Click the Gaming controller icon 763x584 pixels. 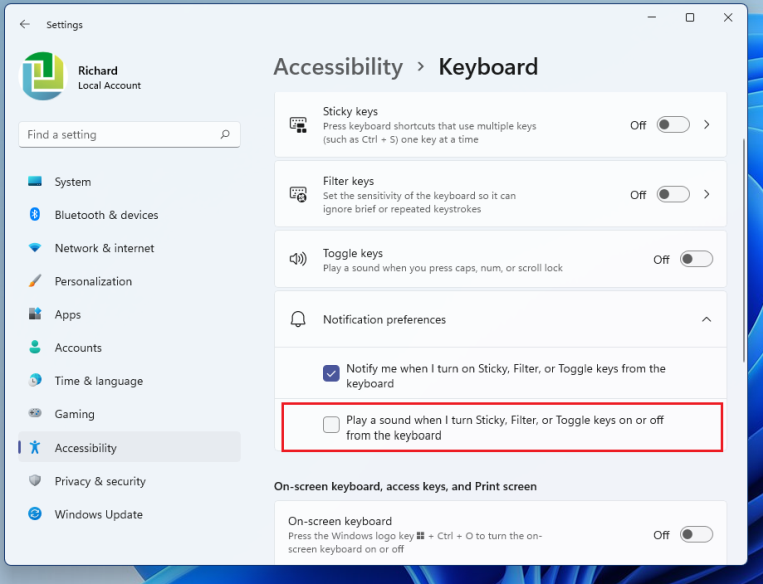point(35,414)
